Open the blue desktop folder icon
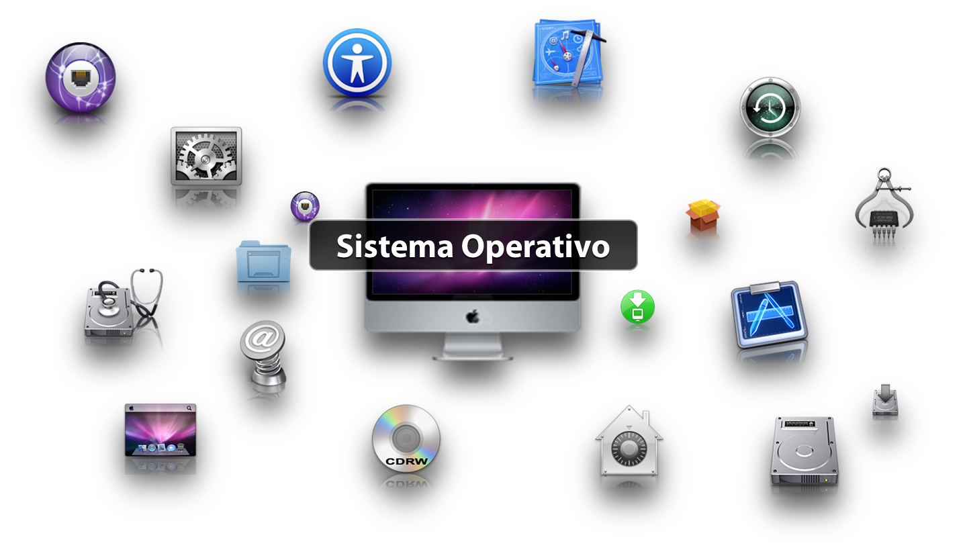Viewport: 965px width, 560px height. pyautogui.click(x=263, y=261)
